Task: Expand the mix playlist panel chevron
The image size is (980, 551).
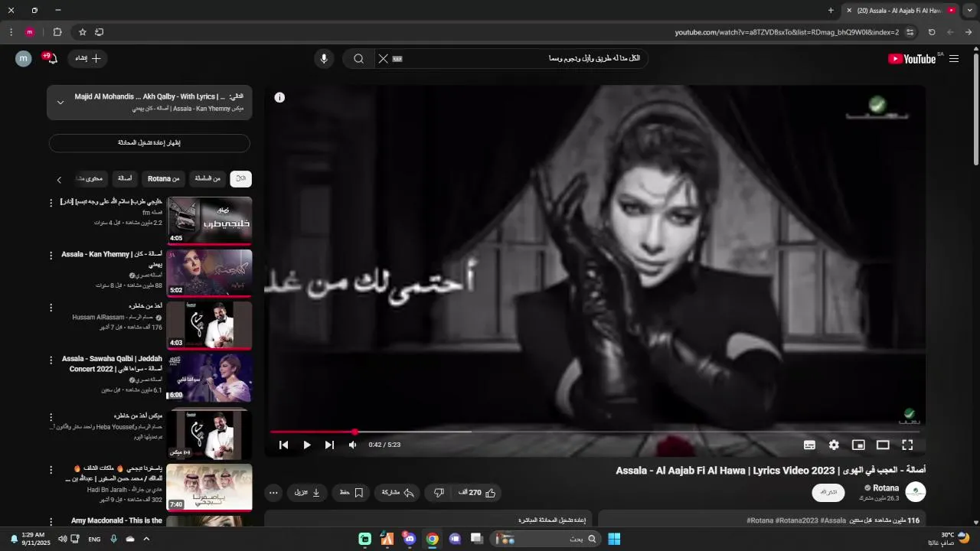Action: [x=60, y=103]
